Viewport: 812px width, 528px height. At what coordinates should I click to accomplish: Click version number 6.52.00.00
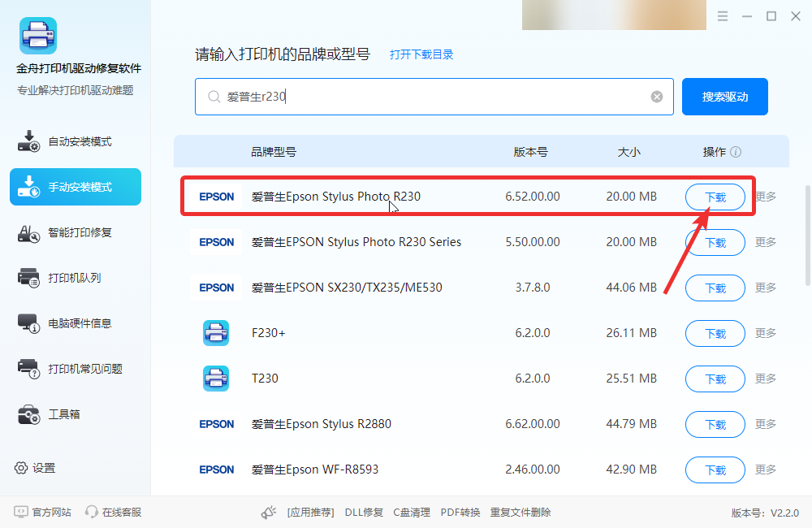tap(533, 197)
